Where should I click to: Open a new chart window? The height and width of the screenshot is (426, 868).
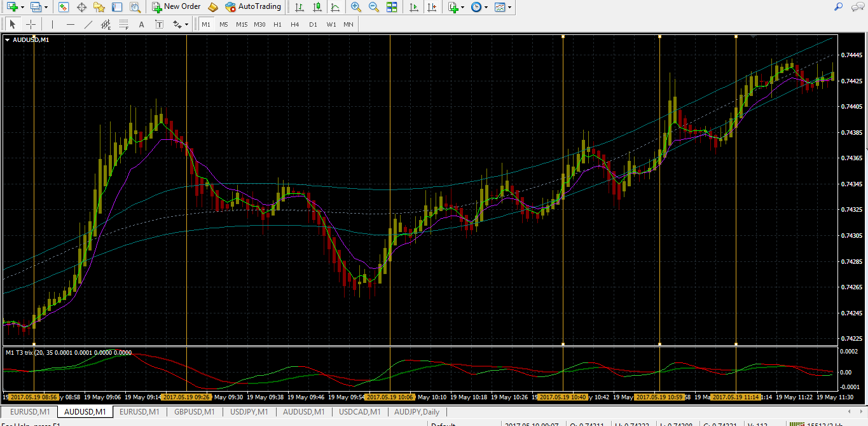click(12, 7)
